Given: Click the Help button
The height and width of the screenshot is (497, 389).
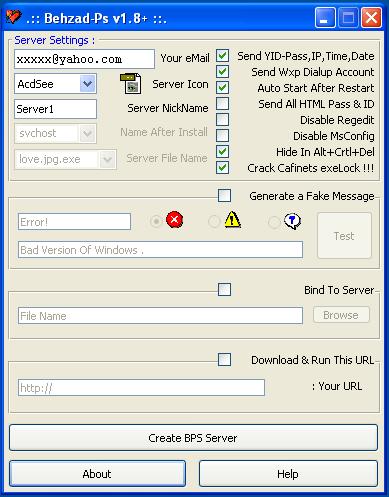Looking at the screenshot, I should click(x=288, y=474).
